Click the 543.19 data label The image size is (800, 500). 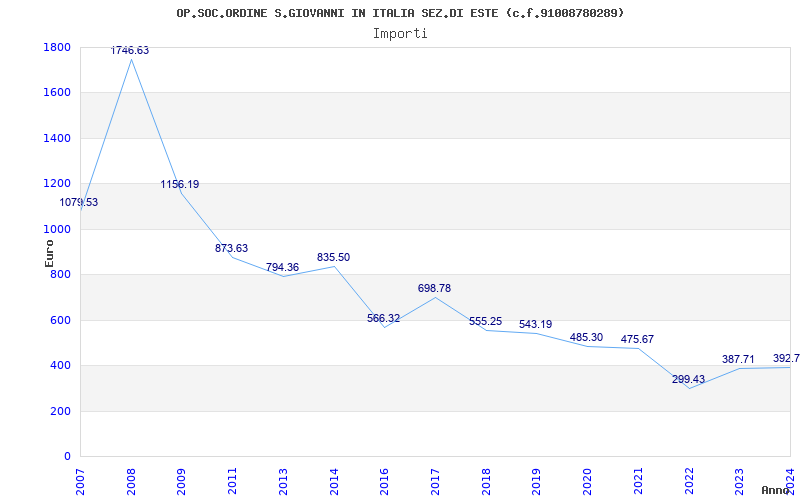[535, 324]
